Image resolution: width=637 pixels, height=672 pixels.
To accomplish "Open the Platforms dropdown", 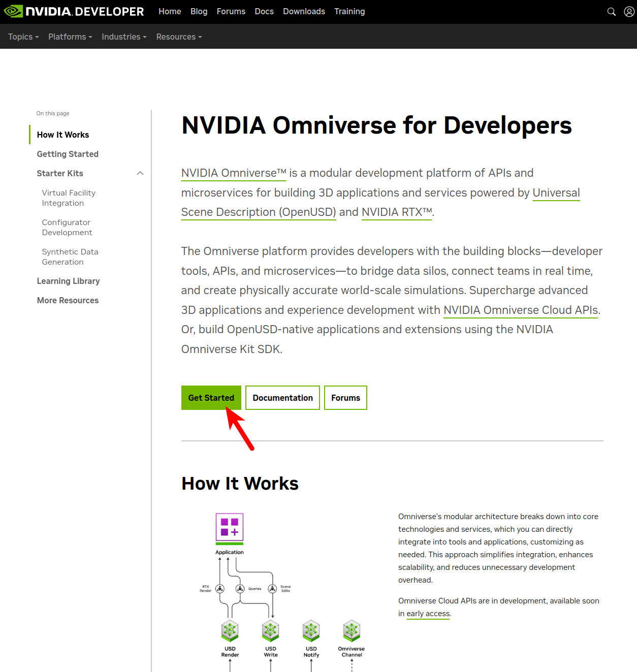I will [70, 36].
